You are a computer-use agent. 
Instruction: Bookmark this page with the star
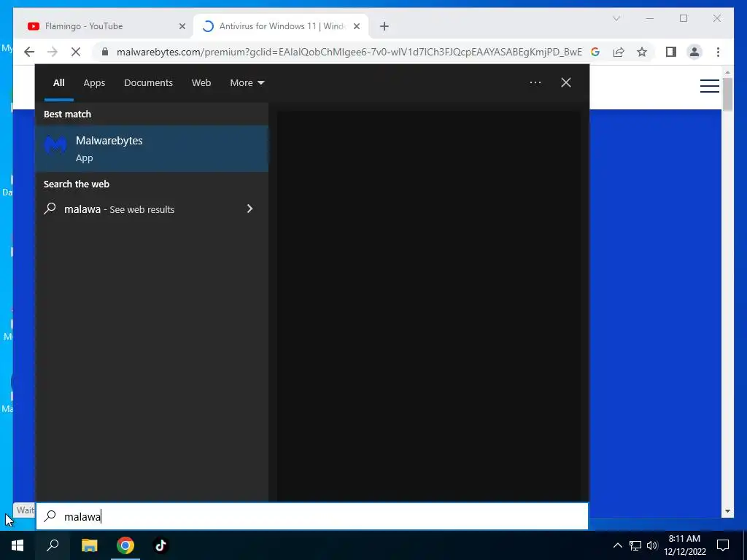click(642, 52)
